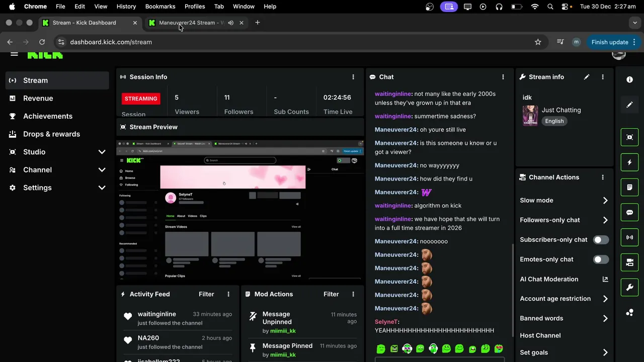This screenshot has width=644, height=362.
Task: Toggle the Session Info broadcast icon in right toolbar
Action: (x=629, y=237)
